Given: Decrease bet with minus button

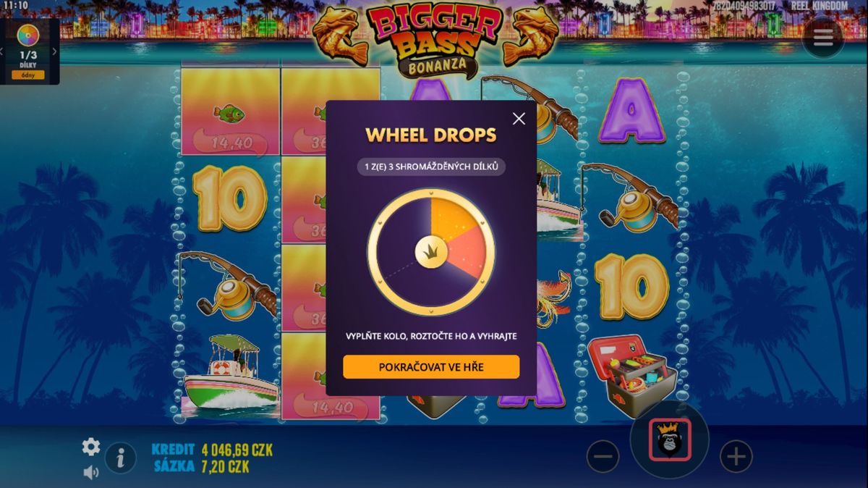Looking at the screenshot, I should coord(603,457).
